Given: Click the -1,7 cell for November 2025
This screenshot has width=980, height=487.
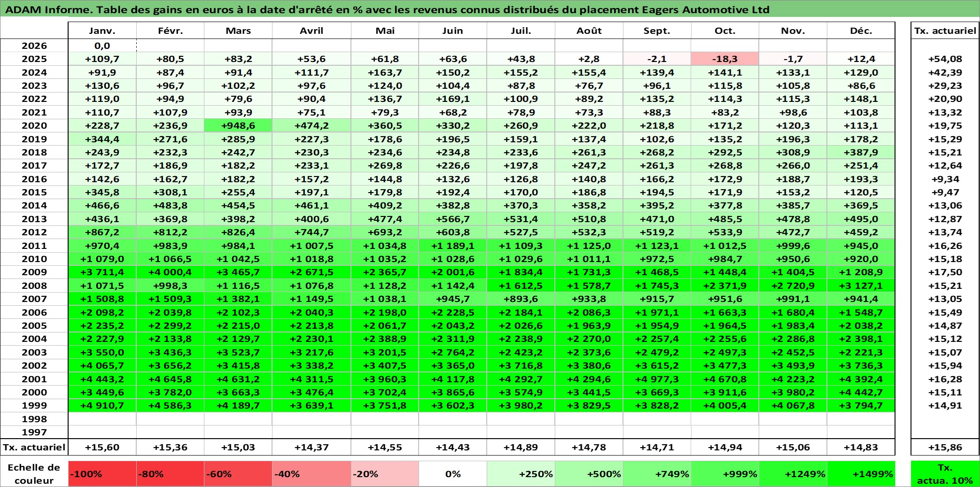Looking at the screenshot, I should coord(793,59).
